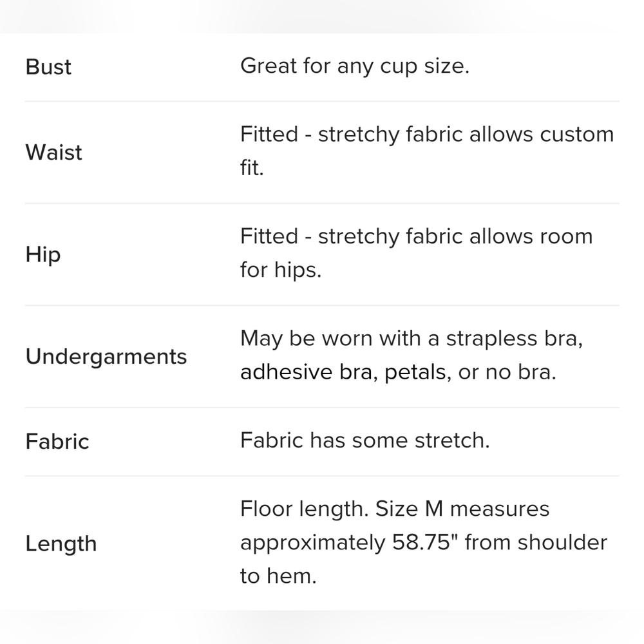The width and height of the screenshot is (644, 644).
Task: Click 'adhesive bra, petals, or no bra.' line
Action: coord(398,372)
